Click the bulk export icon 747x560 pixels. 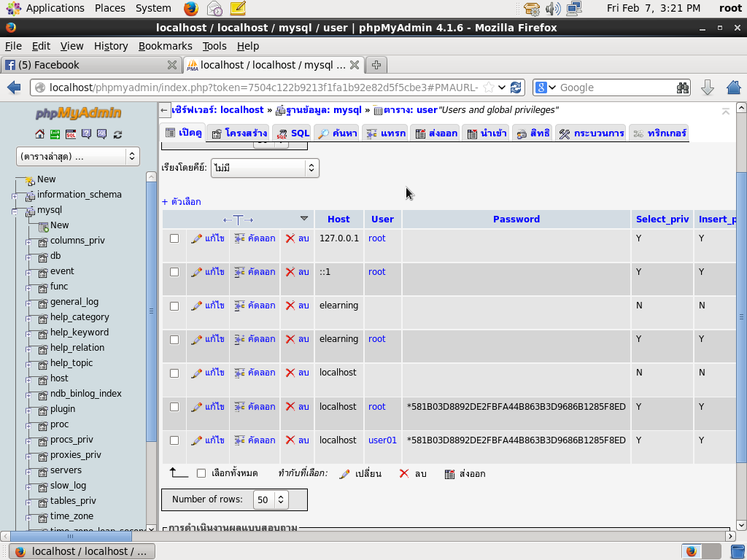pos(449,474)
